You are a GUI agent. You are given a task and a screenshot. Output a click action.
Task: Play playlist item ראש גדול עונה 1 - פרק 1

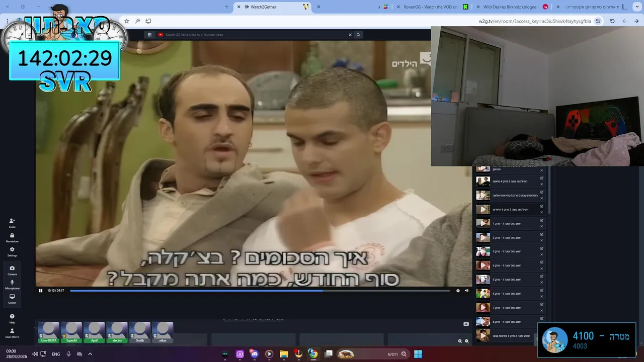[x=483, y=223]
